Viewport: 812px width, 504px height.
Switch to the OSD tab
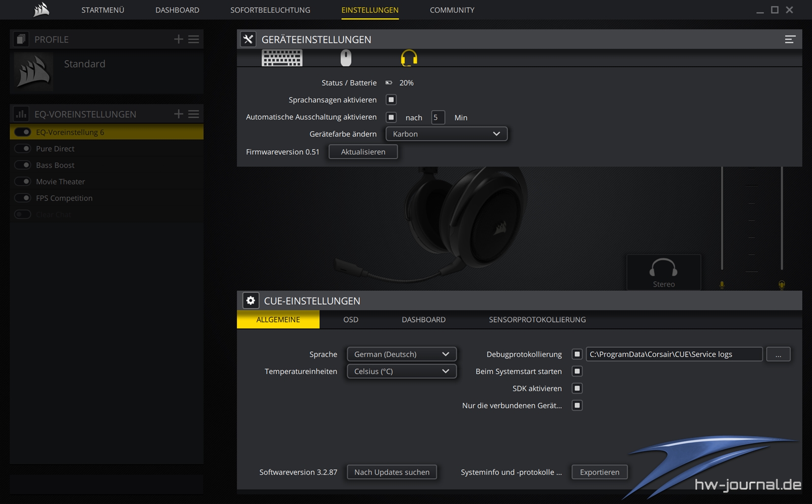pos(350,319)
